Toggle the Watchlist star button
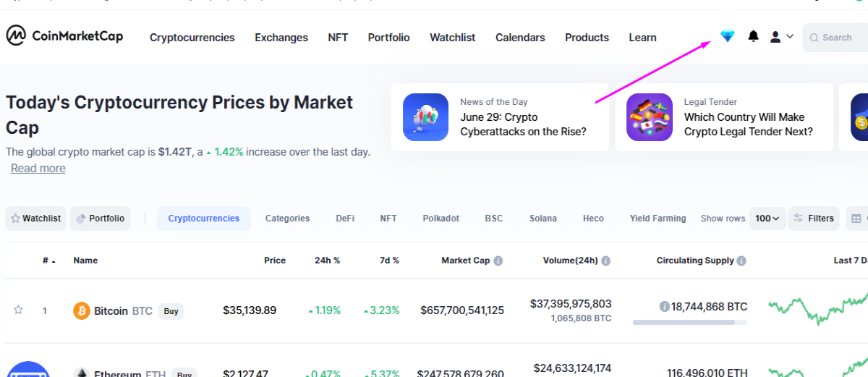 point(36,219)
